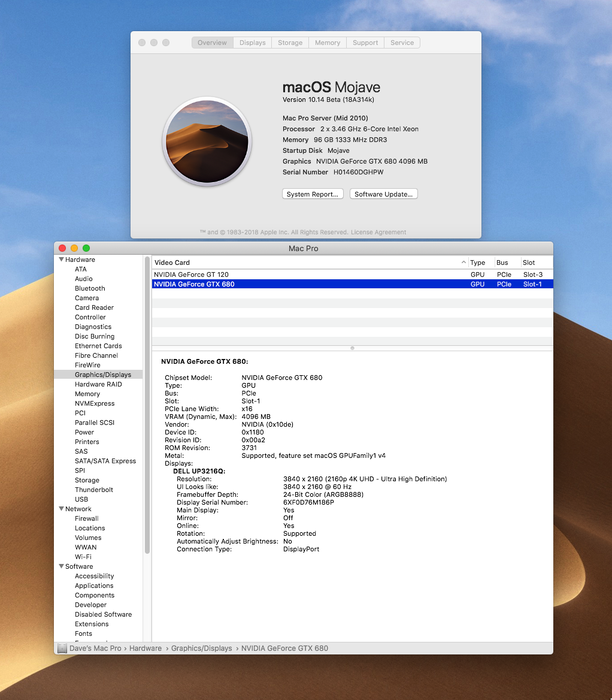This screenshot has height=700, width=612.
Task: Select the NVIDIA GeForce GT 120 row
Action: 352,274
